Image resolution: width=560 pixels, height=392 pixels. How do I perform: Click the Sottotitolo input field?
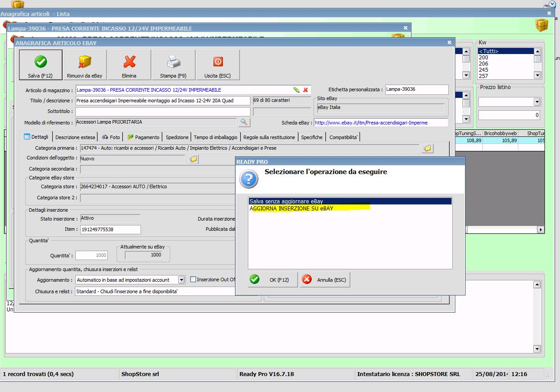tap(163, 111)
